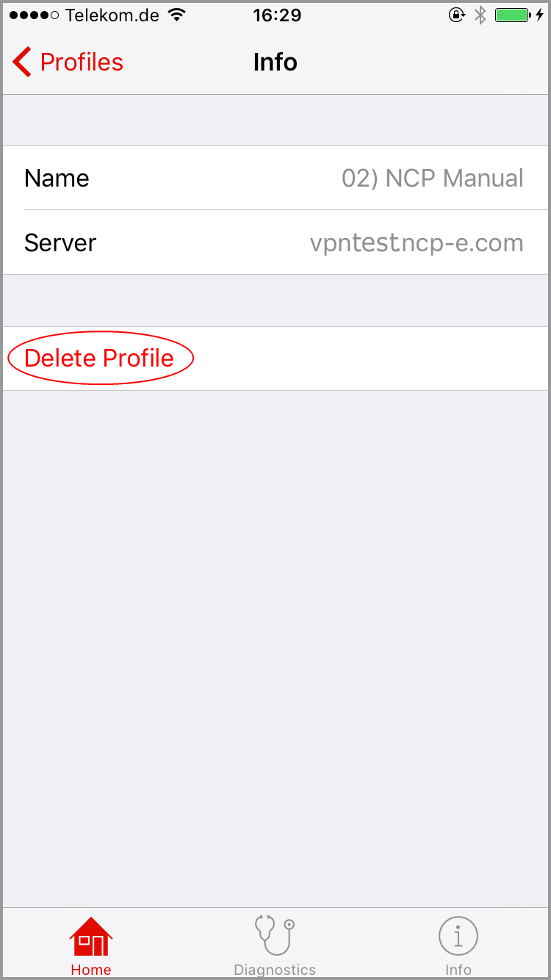
Task: Tap the 02) NCP Manual name value
Action: (433, 179)
